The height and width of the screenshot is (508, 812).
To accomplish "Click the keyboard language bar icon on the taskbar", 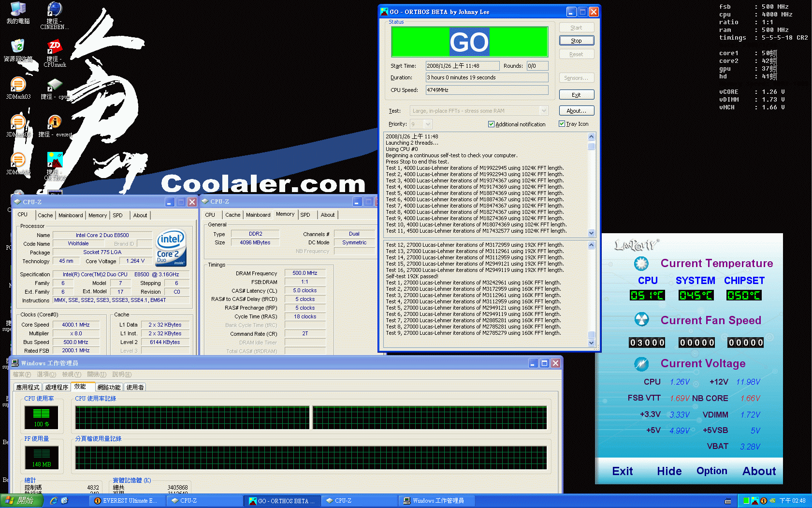I will click(x=728, y=501).
